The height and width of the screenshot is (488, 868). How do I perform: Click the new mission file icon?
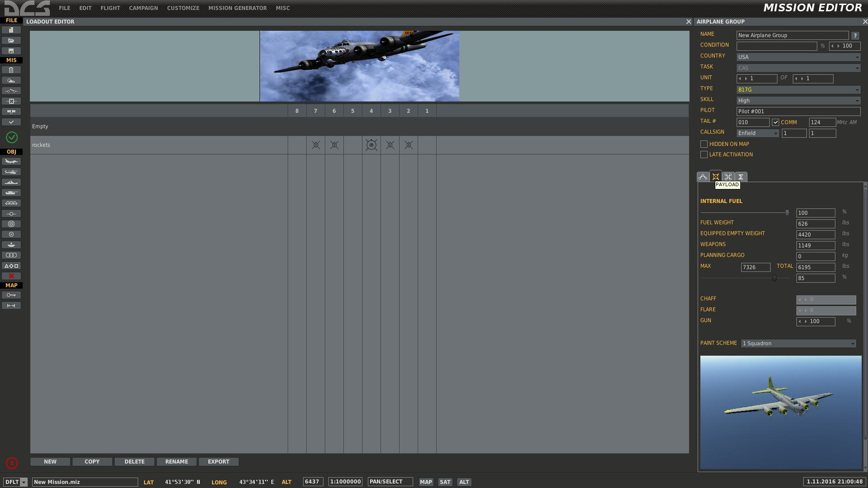(11, 30)
